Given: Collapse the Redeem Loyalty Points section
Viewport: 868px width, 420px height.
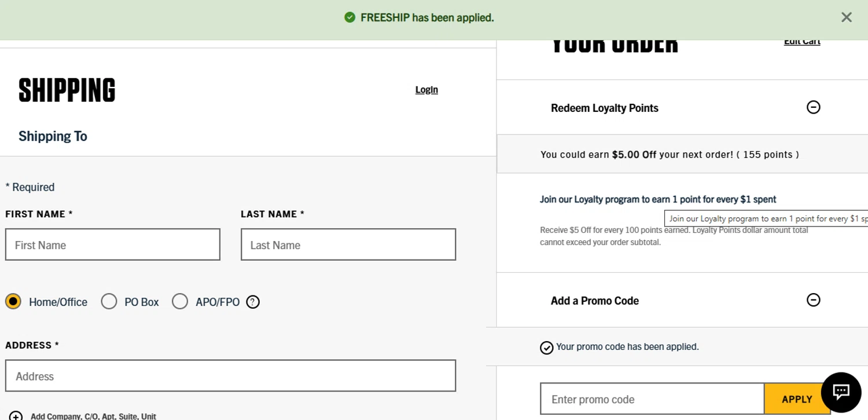Looking at the screenshot, I should pos(813,107).
